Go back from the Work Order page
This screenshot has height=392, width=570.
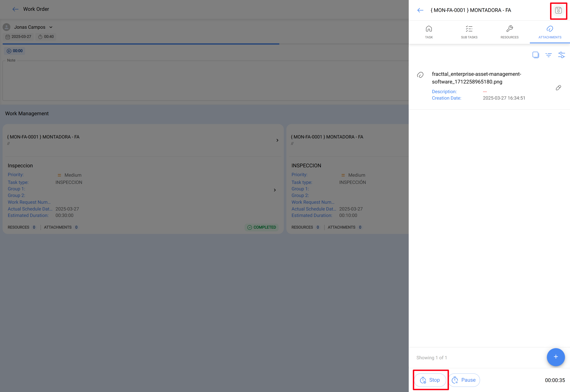click(x=15, y=9)
